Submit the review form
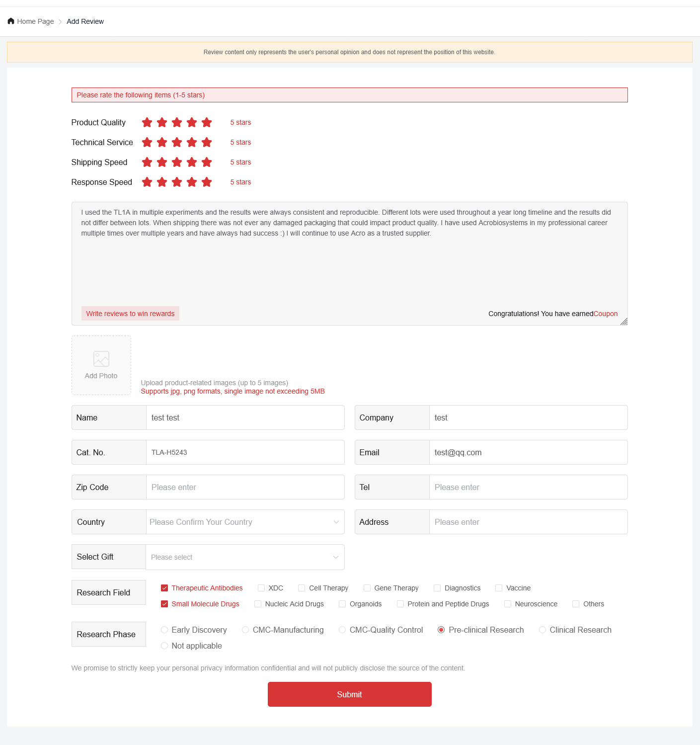The width and height of the screenshot is (700, 745). [x=350, y=694]
